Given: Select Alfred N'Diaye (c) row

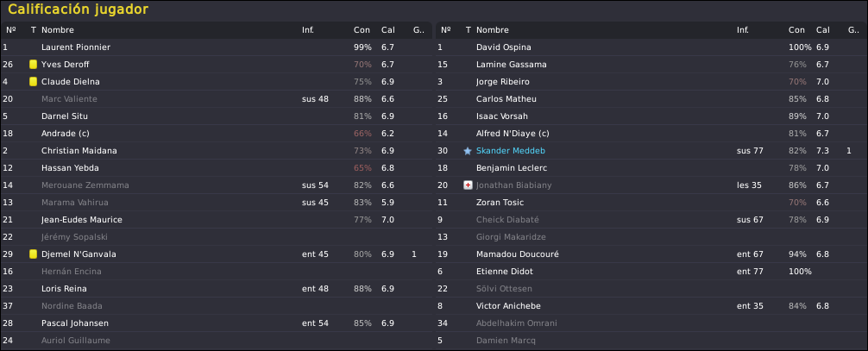Looking at the screenshot, I should click(651, 134).
